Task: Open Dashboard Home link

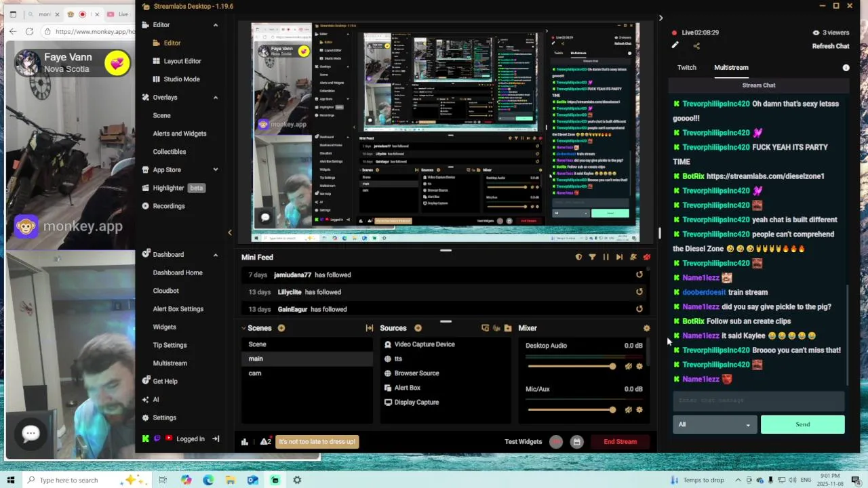Action: 178,272
